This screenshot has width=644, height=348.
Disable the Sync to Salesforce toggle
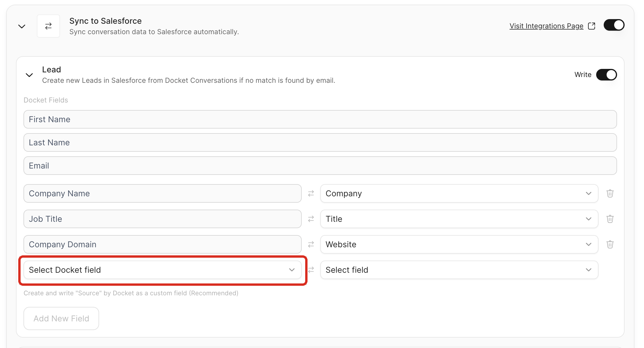point(614,25)
